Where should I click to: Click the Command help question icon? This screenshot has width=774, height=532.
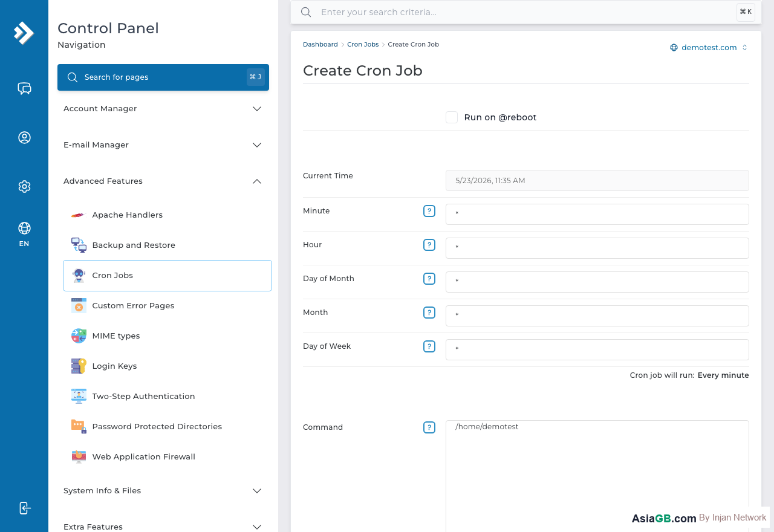[x=429, y=427]
